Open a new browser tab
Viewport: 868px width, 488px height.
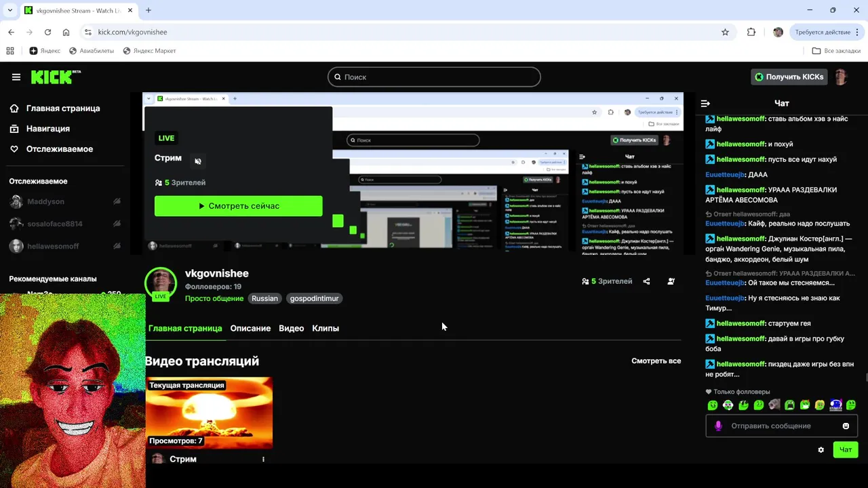149,10
